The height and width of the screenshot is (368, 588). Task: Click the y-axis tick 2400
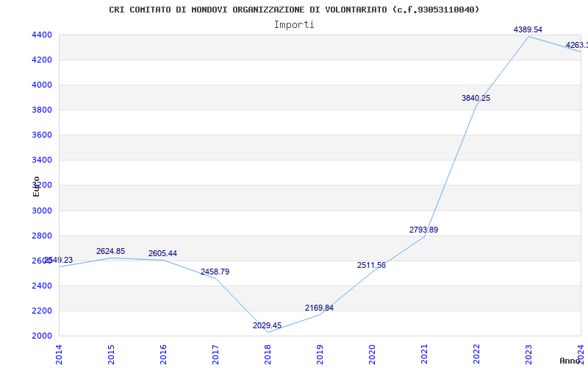pos(42,286)
